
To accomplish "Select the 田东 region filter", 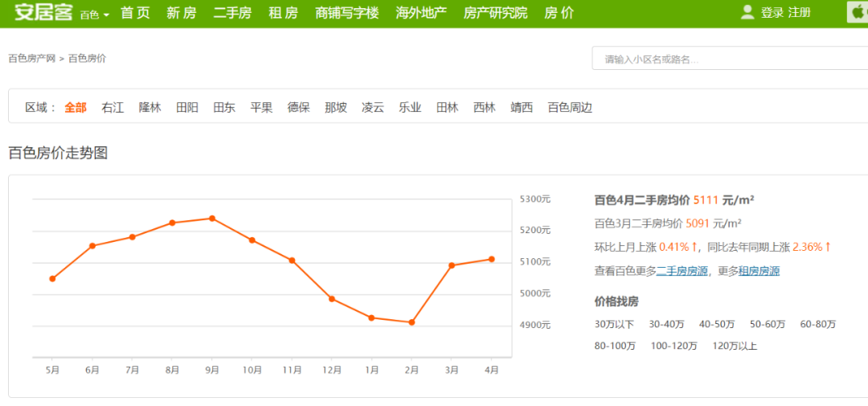I will tap(224, 108).
